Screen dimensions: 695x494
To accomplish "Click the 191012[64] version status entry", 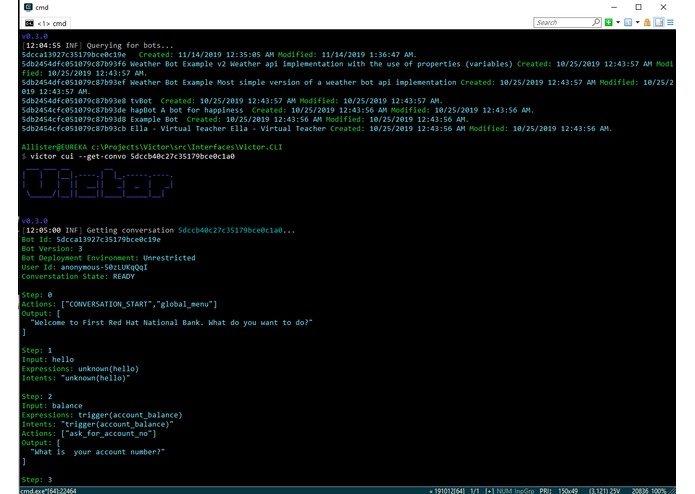I will coord(449,491).
